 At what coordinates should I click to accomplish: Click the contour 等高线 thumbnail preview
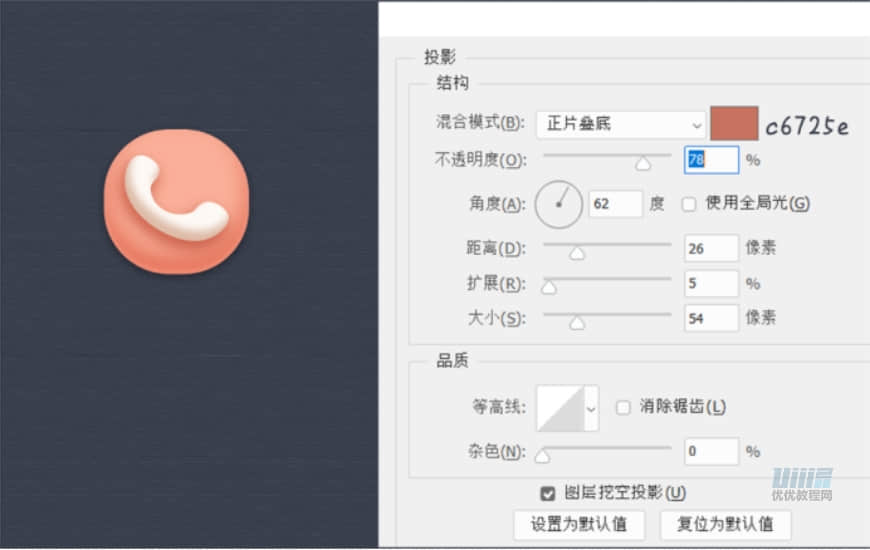pyautogui.click(x=560, y=408)
